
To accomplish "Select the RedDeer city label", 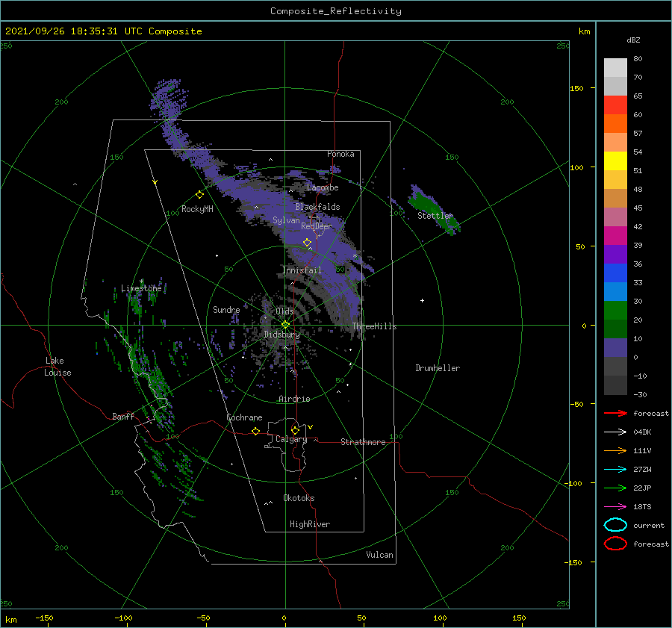I will [317, 226].
